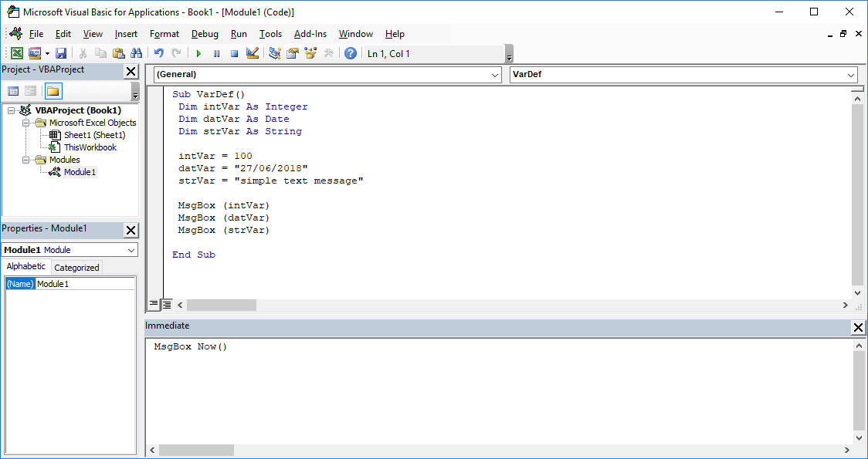Switch to the Alphabetic properties tab

click(26, 267)
